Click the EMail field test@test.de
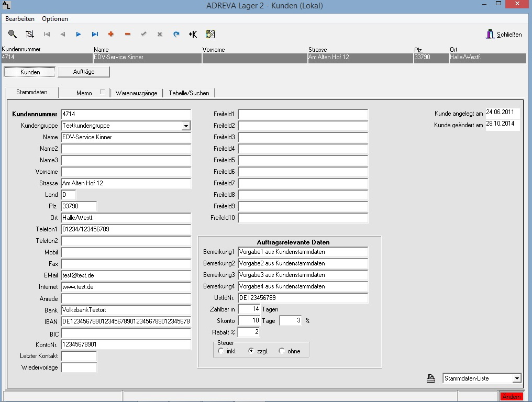This screenshot has width=532, height=402. pos(126,275)
